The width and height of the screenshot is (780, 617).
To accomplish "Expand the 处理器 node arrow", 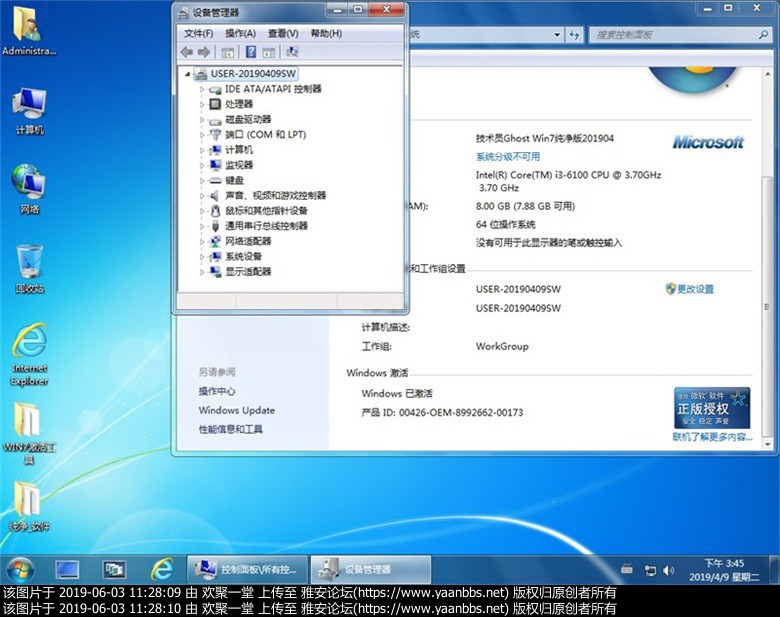I will tap(202, 104).
